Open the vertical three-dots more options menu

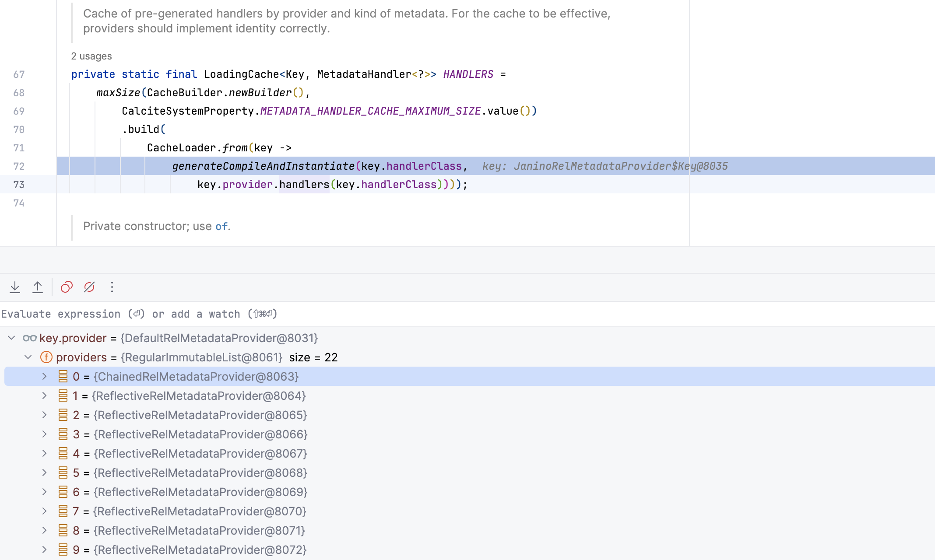point(112,287)
